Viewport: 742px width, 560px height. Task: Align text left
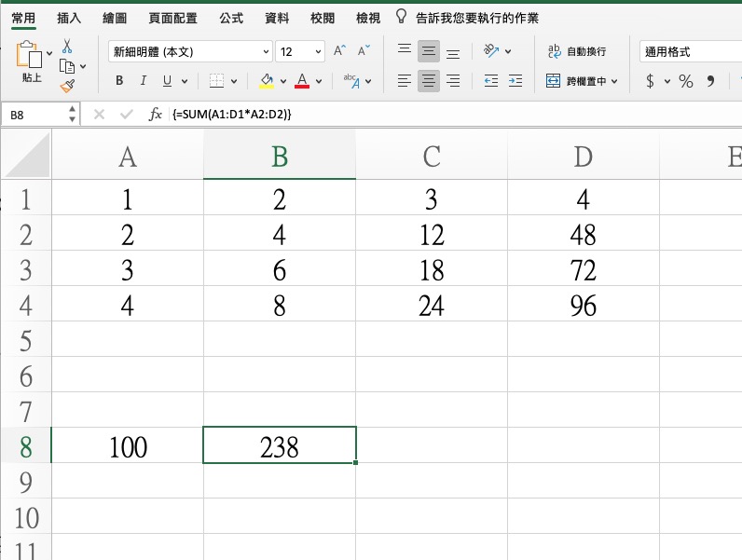pyautogui.click(x=405, y=81)
